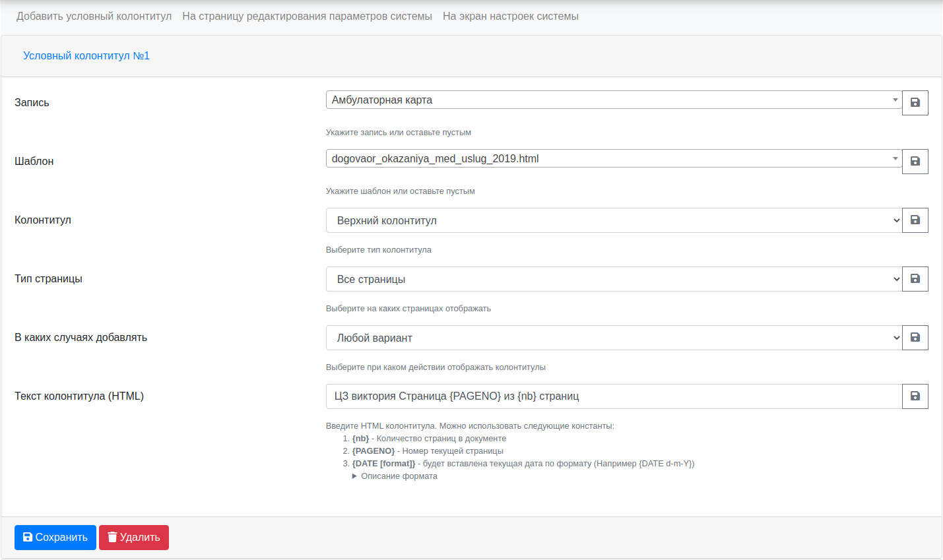943x560 pixels.
Task: Expand the 'Верхний колонтитул' select
Action: pyautogui.click(x=613, y=220)
